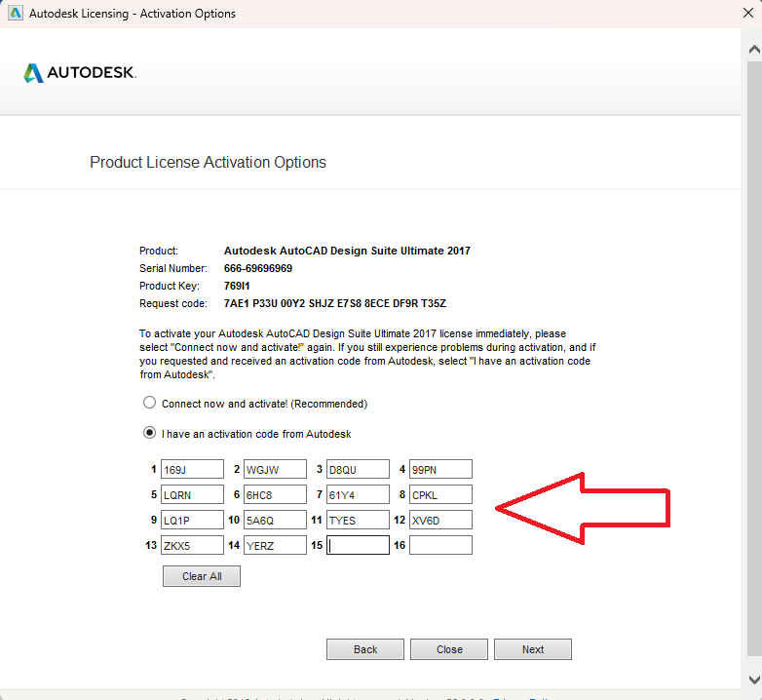Image resolution: width=762 pixels, height=700 pixels.
Task: Click activation code field 4 with 99PN
Action: pos(440,469)
